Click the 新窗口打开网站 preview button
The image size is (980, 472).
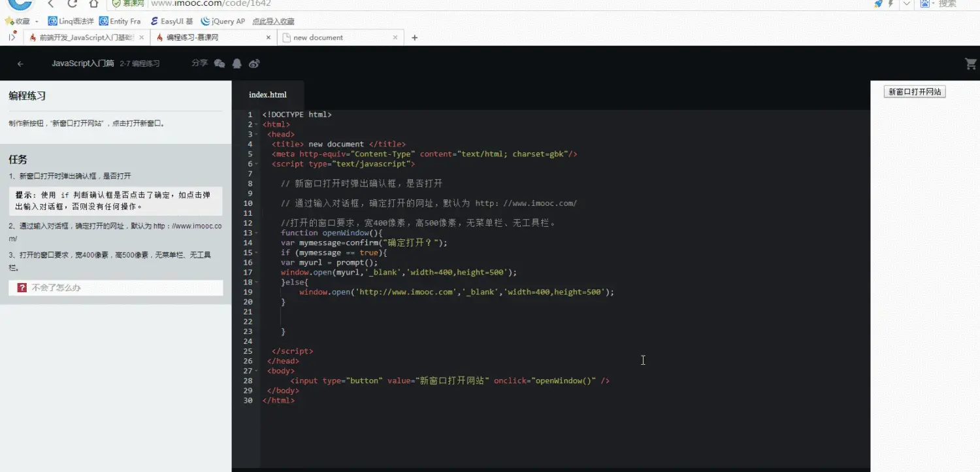915,92
